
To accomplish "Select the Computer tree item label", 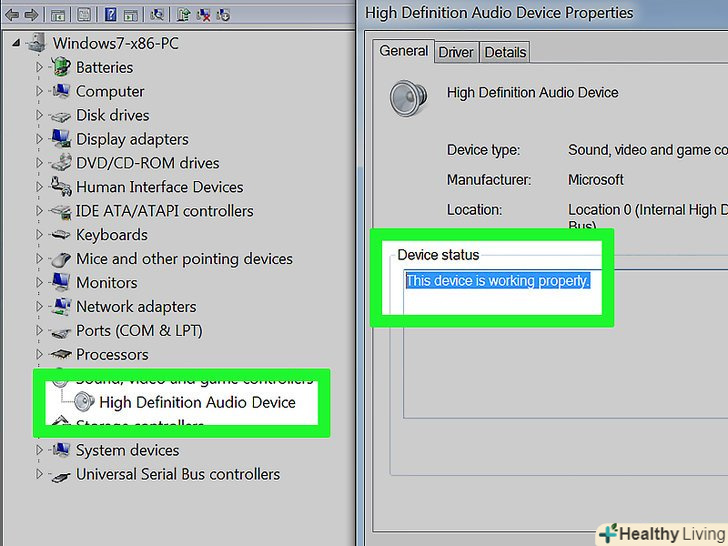I will coord(110,91).
